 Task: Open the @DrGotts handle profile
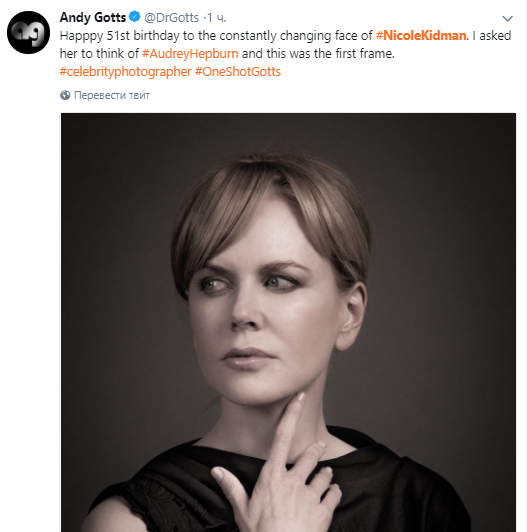(x=171, y=18)
